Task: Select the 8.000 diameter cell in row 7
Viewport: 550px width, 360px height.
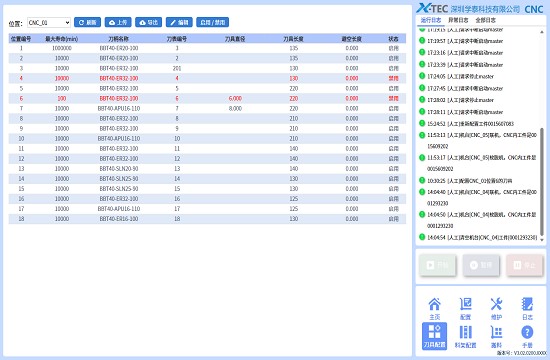Action: (235, 108)
